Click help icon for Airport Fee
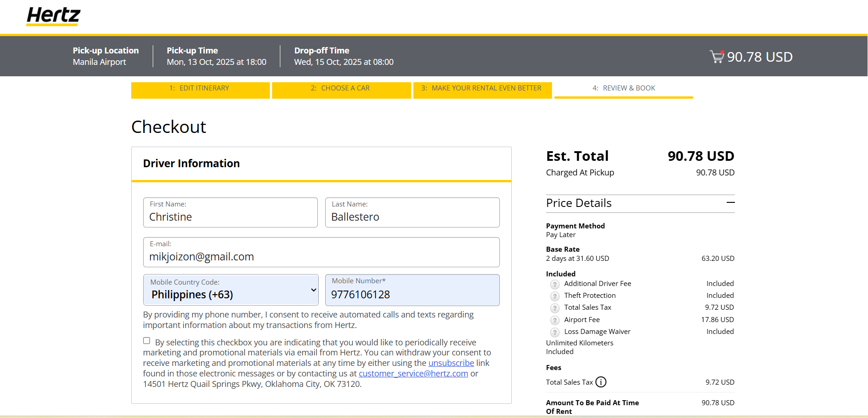Image resolution: width=868 pixels, height=418 pixels. coord(555,320)
